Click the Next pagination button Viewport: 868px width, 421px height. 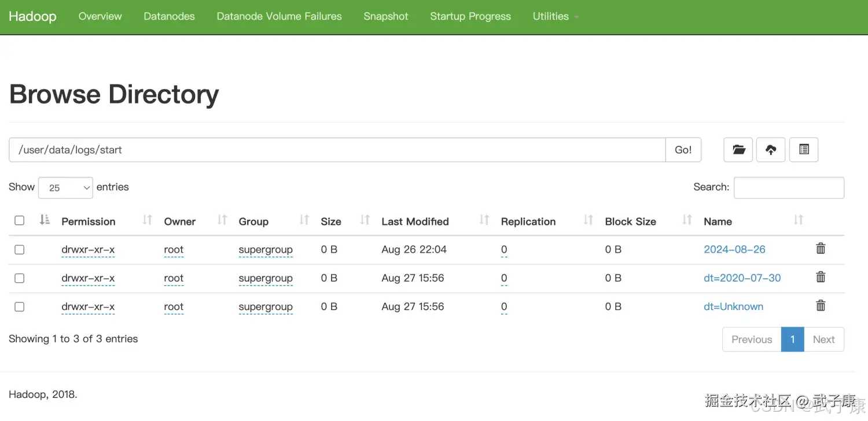[823, 339]
